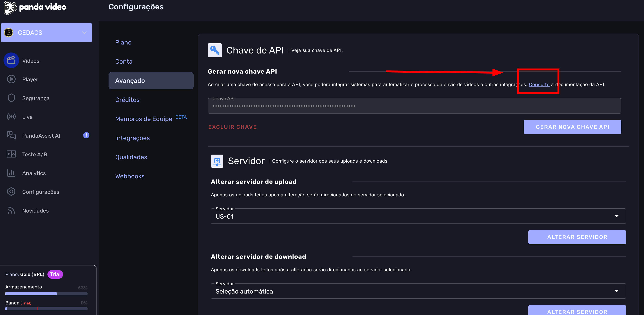
Task: Click the PandaAssist AI alert badge
Action: coord(86,135)
